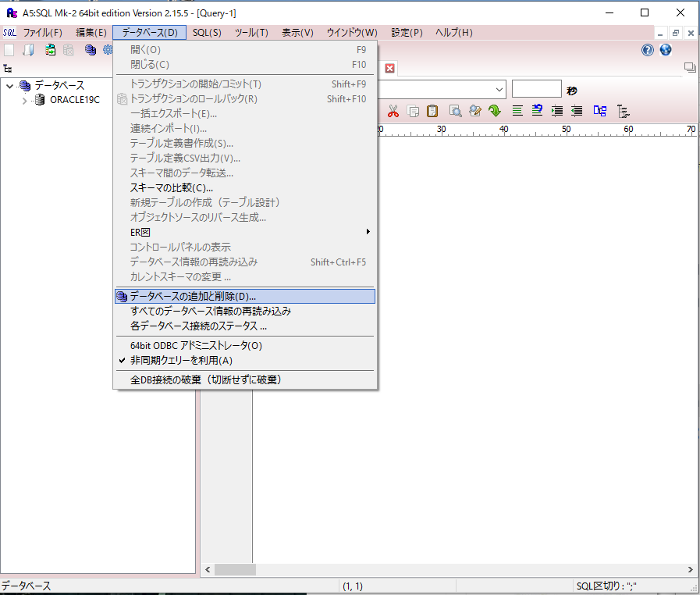Close the Query-1 tab with red X
Viewport: 700px width, 595px height.
point(389,68)
